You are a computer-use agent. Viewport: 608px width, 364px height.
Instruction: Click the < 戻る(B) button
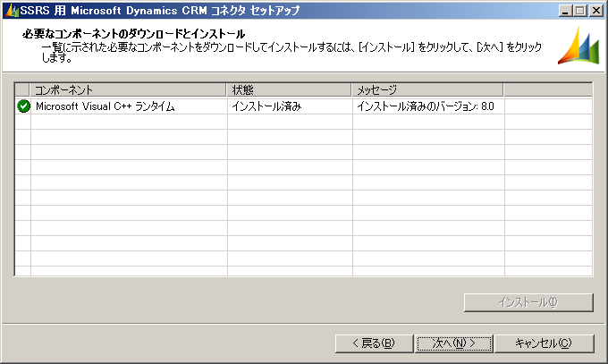point(374,343)
